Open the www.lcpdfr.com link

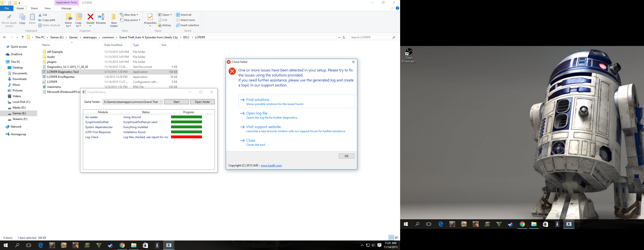pos(271,165)
